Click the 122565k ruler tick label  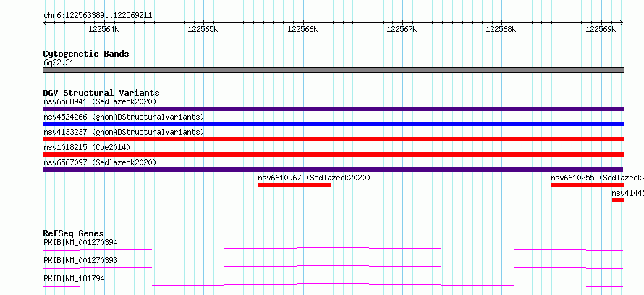[203, 29]
